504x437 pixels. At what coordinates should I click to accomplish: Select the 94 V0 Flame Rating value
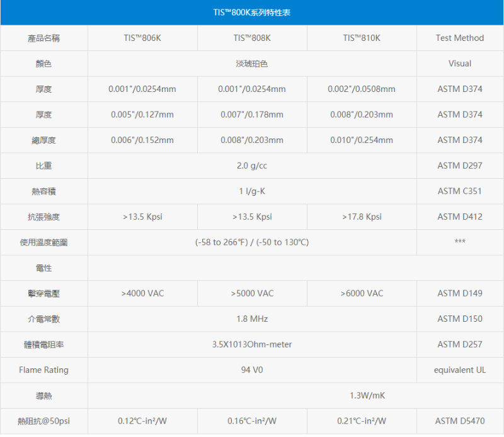pyautogui.click(x=252, y=370)
